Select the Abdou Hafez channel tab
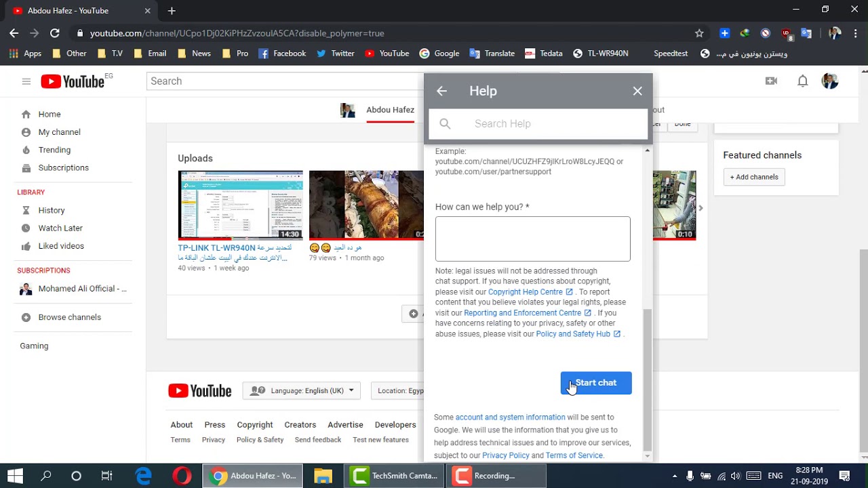Screen dimensions: 868x488 coord(390,110)
